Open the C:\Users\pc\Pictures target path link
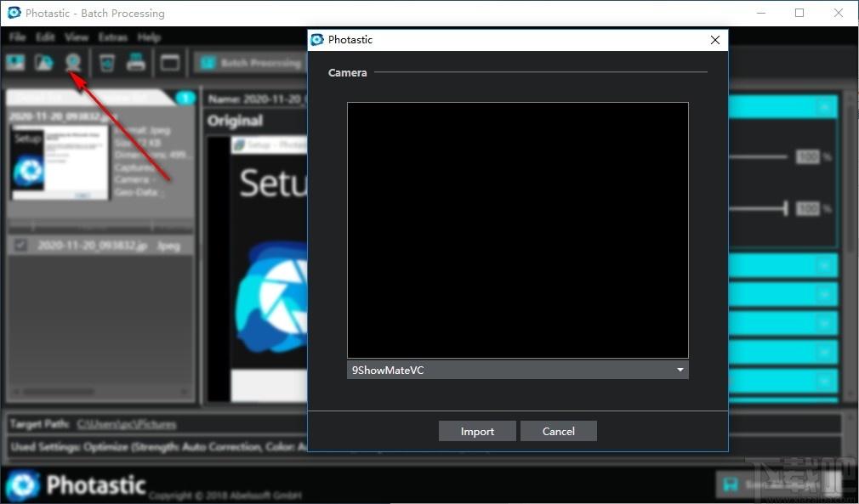Screen dimensions: 859x504 [x=127, y=424]
